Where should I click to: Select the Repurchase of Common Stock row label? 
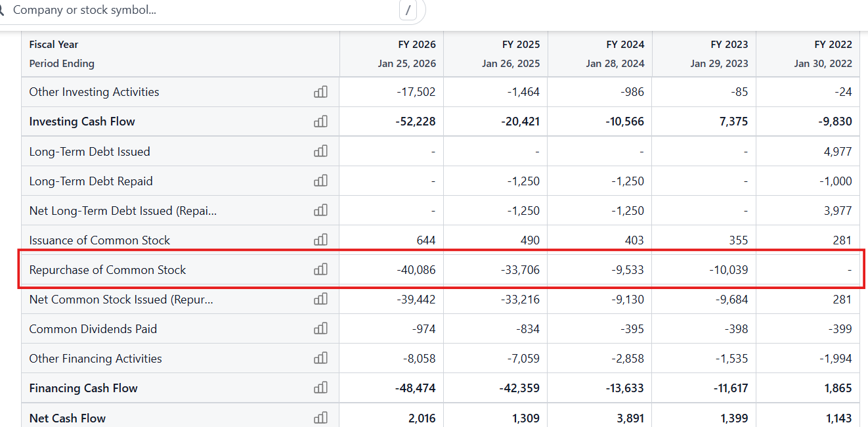(106, 269)
